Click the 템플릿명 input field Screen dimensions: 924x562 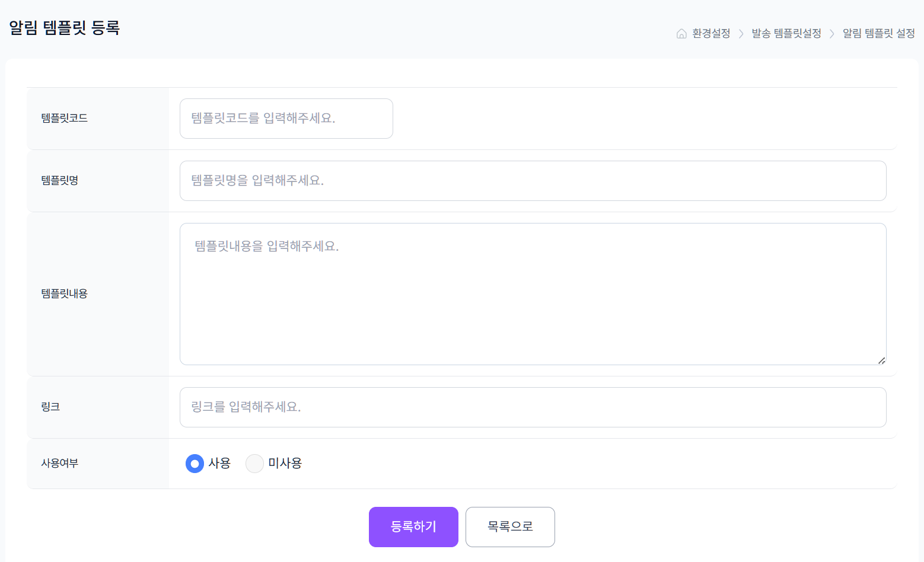(x=532, y=181)
